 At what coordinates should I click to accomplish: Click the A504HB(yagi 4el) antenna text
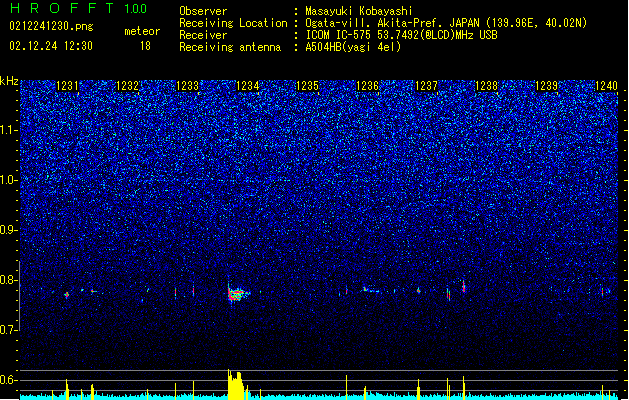point(353,47)
